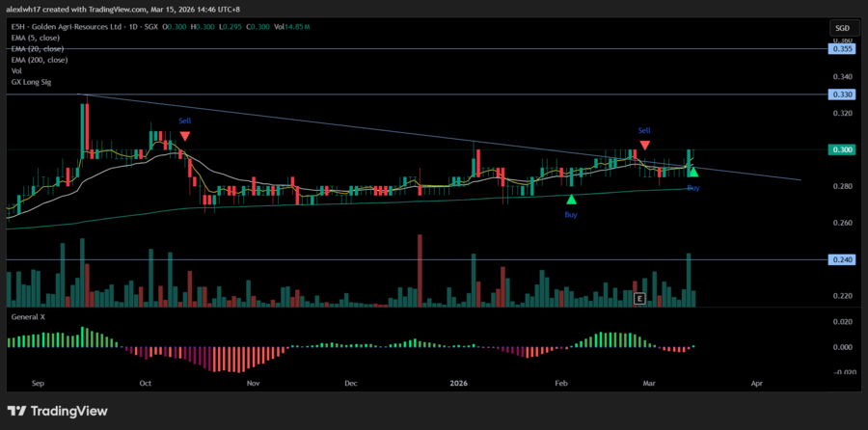Click the 2026 label on time axis
The width and height of the screenshot is (868, 430).
click(x=458, y=383)
